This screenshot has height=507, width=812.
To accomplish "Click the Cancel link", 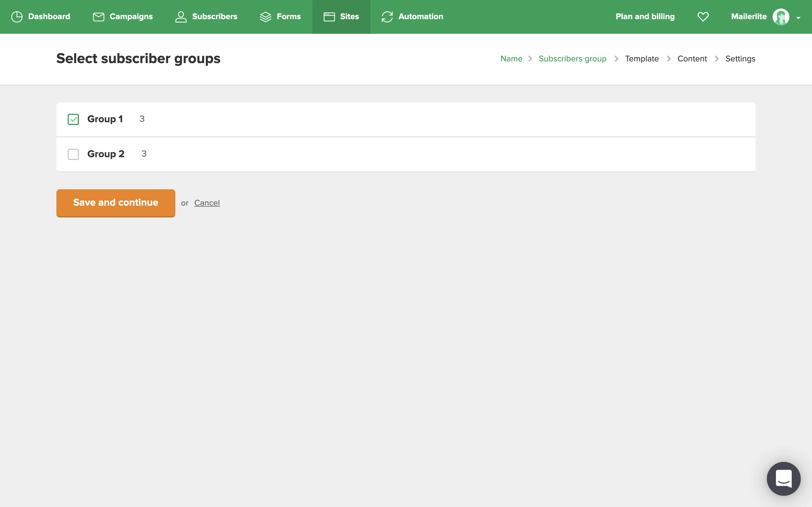I will click(207, 203).
